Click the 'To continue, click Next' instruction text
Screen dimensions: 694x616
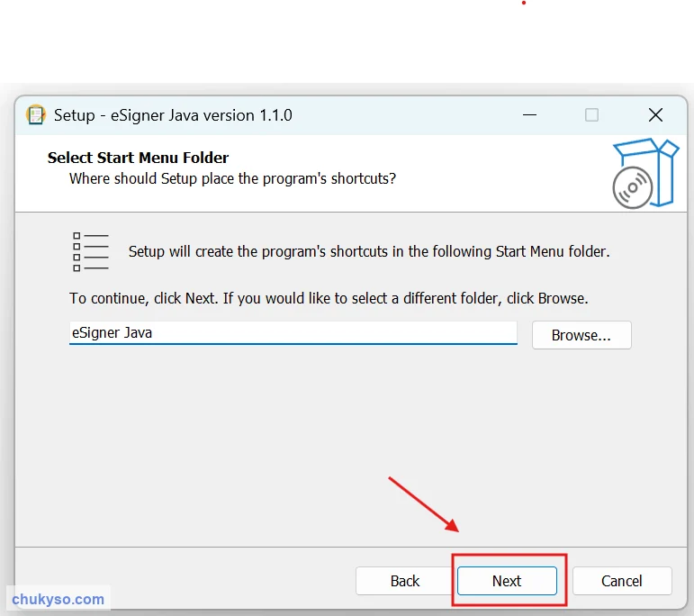(329, 298)
